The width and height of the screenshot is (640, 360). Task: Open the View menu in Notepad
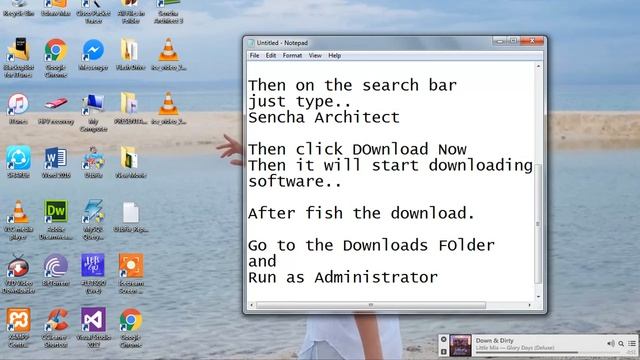click(315, 56)
